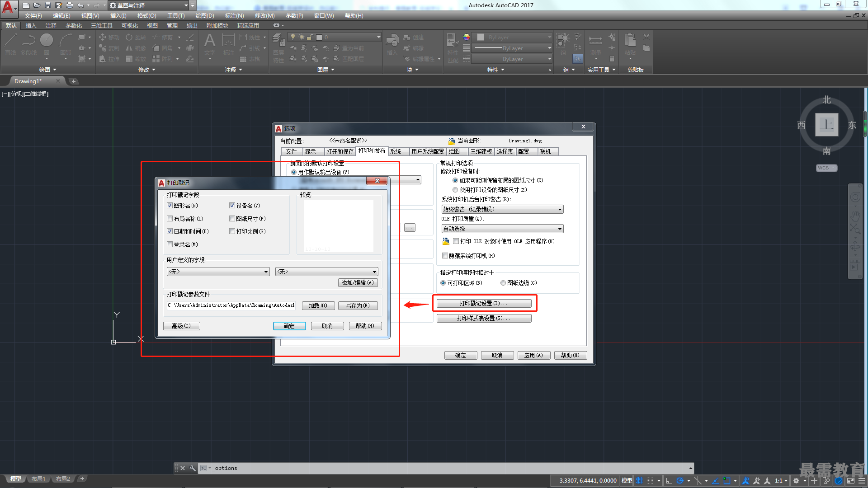The height and width of the screenshot is (488, 868).
Task: Open the 草图与注释 workspace dropdown
Action: click(149, 5)
